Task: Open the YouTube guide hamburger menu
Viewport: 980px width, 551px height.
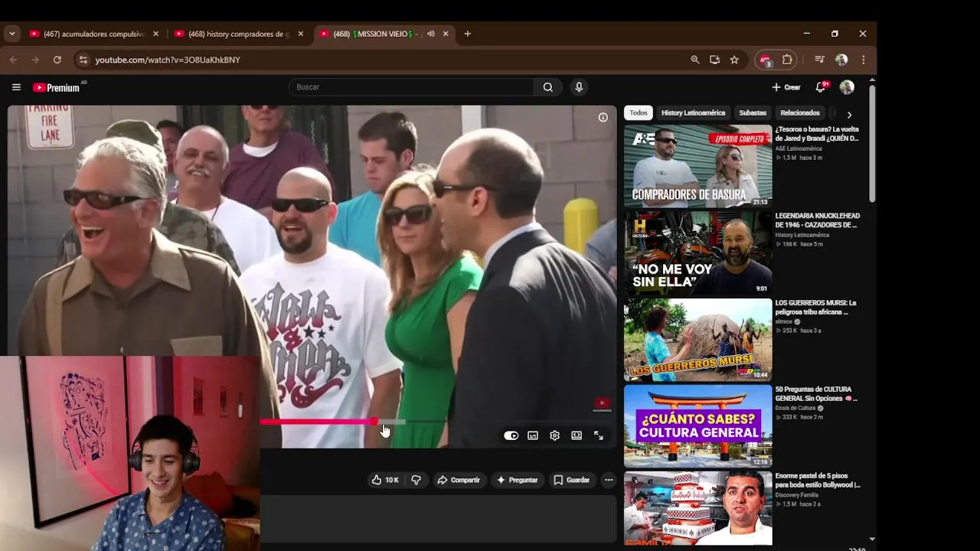Action: [16, 87]
